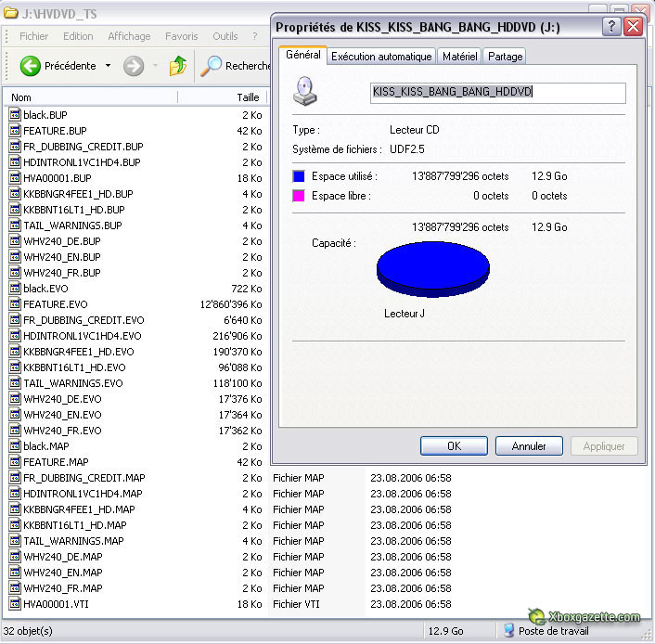Click the Up folder toolbar icon

pyautogui.click(x=178, y=66)
